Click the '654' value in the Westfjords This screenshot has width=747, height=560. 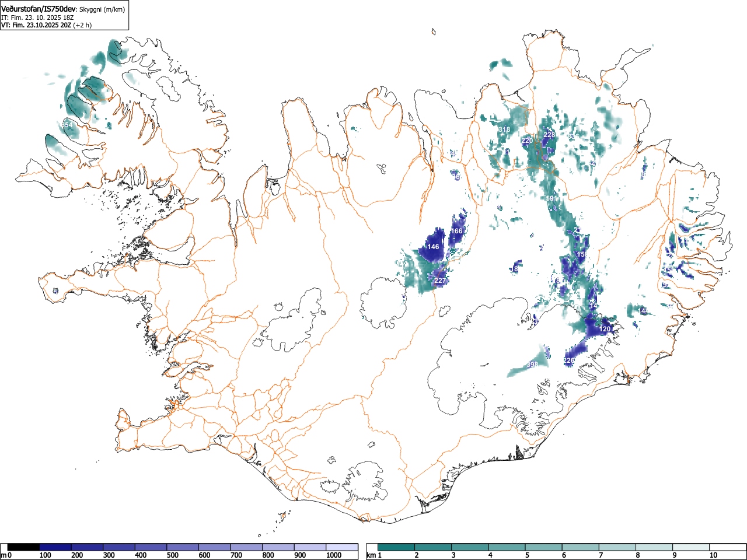click(x=67, y=125)
